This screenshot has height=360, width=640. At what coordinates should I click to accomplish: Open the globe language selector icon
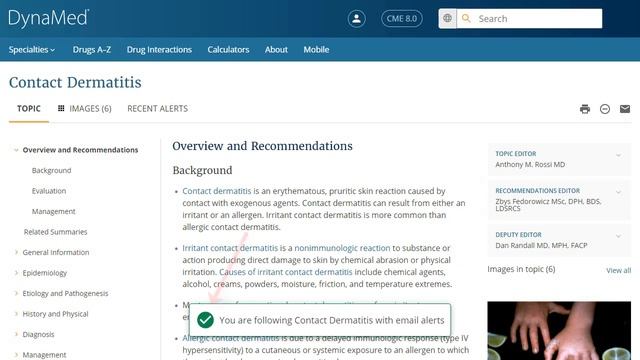point(447,18)
